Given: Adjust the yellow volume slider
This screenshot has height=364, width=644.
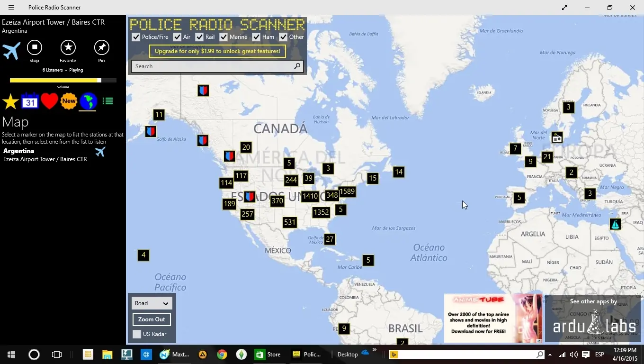Looking at the screenshot, I should click(63, 81).
